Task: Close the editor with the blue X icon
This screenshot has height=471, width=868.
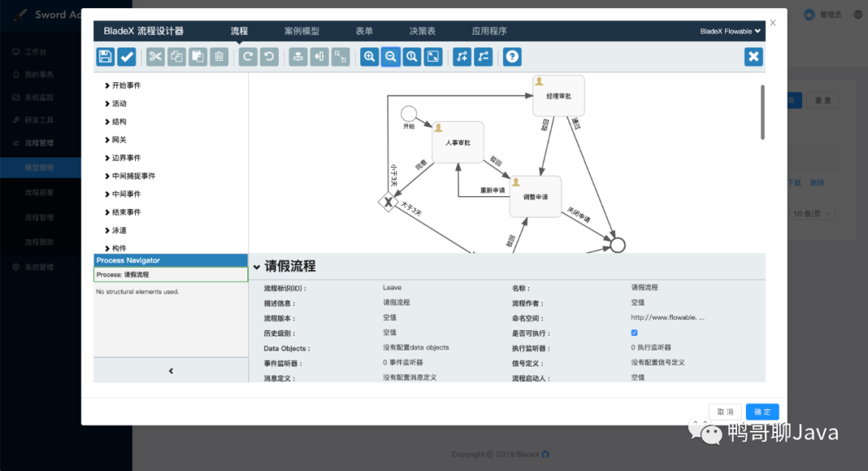Action: pos(753,56)
